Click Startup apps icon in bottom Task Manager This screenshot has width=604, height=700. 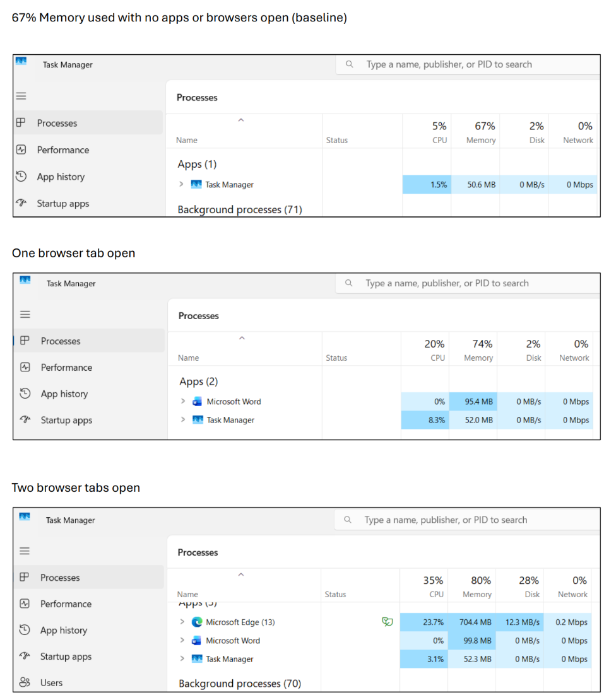25,656
